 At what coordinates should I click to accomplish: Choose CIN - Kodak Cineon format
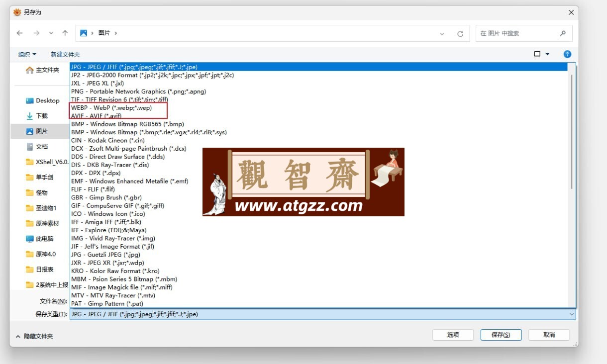tap(319, 140)
